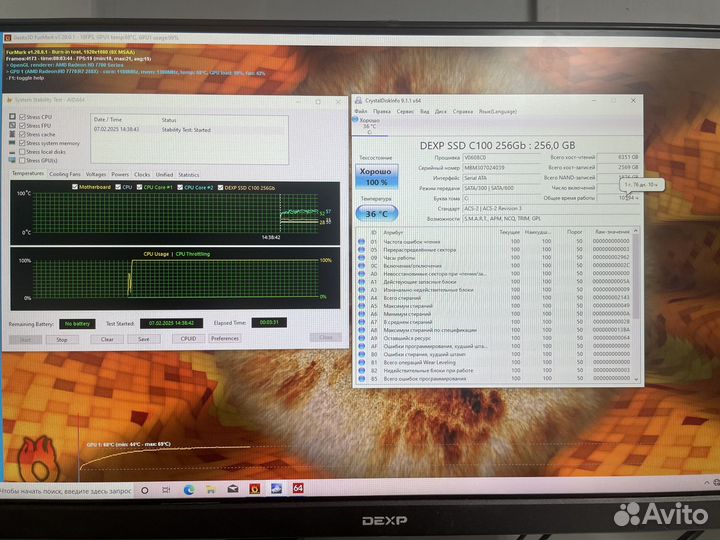The width and height of the screenshot is (720, 540).
Task: Open the Правка menu
Action: coord(382,111)
